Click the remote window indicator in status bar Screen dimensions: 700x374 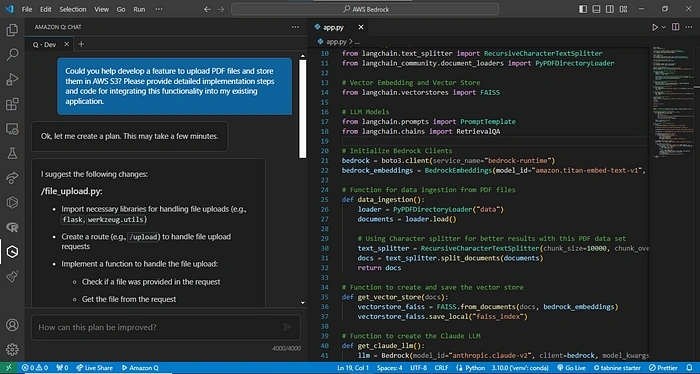tap(8, 368)
